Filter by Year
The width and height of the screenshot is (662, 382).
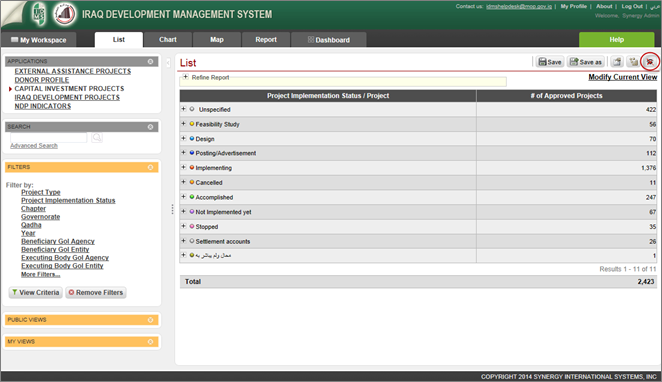click(28, 233)
